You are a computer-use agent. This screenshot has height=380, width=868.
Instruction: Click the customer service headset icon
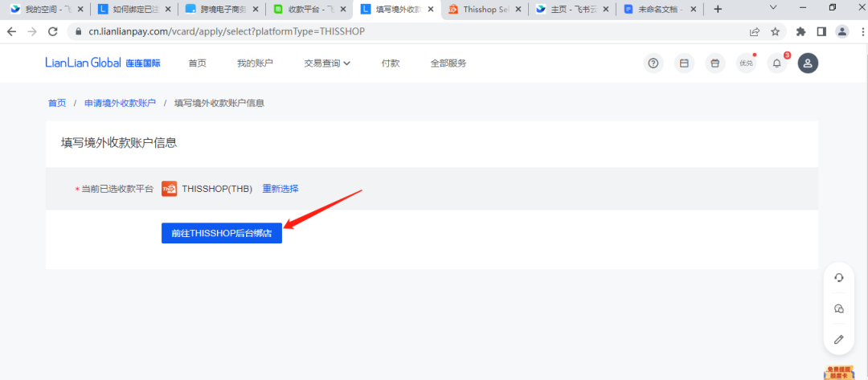[839, 278]
